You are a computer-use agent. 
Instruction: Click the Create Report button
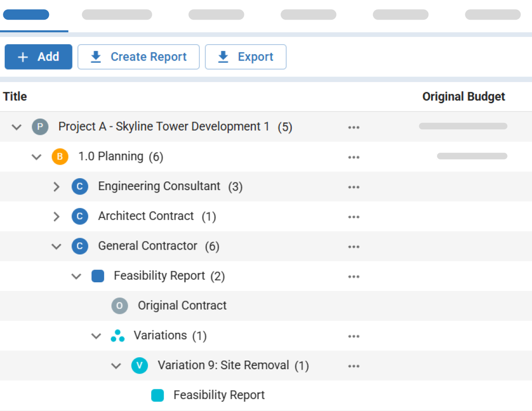point(138,57)
